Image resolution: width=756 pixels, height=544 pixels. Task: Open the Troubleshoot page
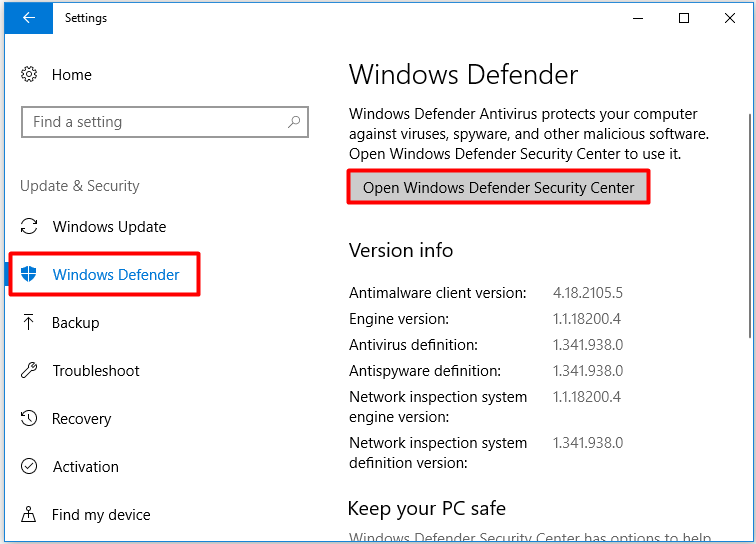(x=96, y=371)
